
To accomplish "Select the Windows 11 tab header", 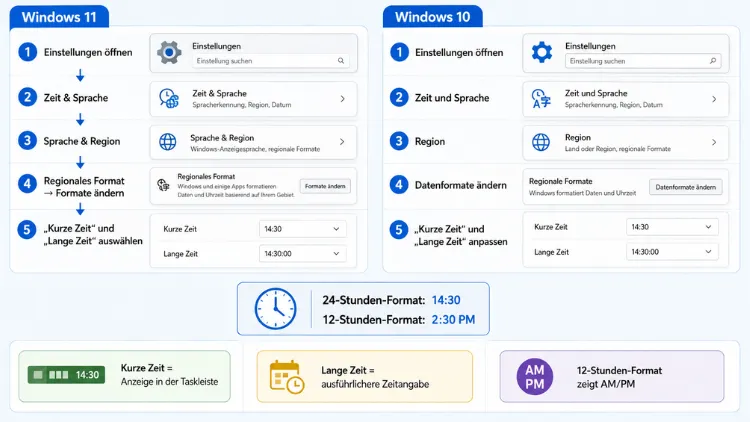I will tap(59, 17).
